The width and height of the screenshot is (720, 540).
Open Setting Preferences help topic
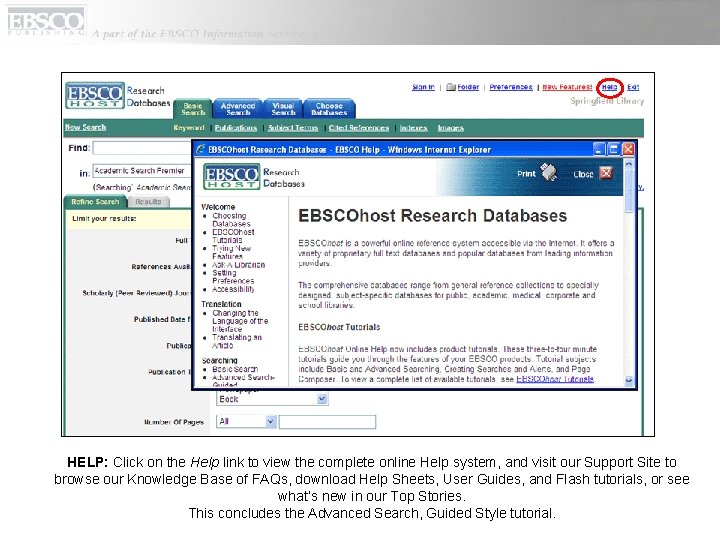click(233, 277)
